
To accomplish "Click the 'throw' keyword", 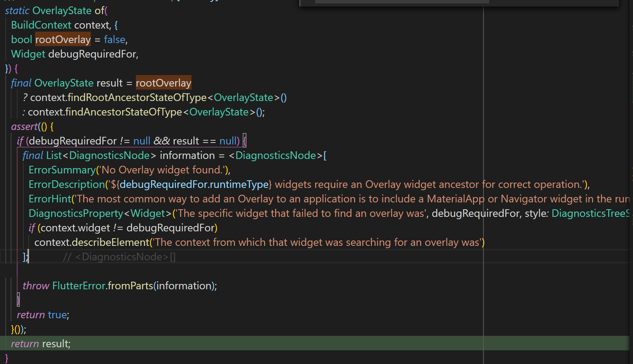I will coord(36,286).
